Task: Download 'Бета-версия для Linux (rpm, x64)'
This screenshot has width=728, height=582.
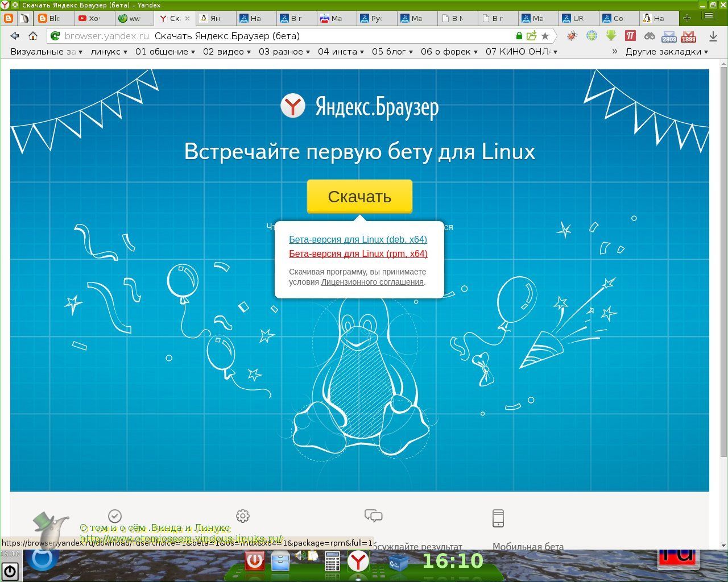Action: pos(358,253)
